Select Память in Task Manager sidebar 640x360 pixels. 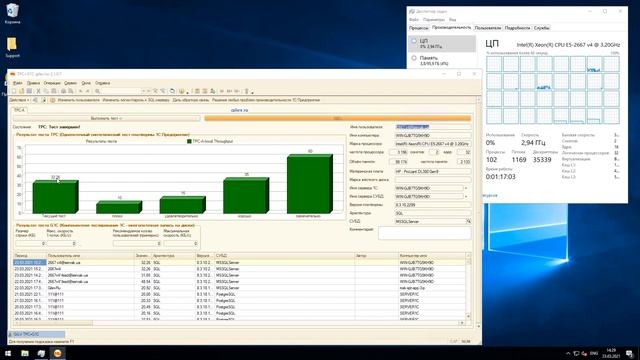(x=442, y=60)
